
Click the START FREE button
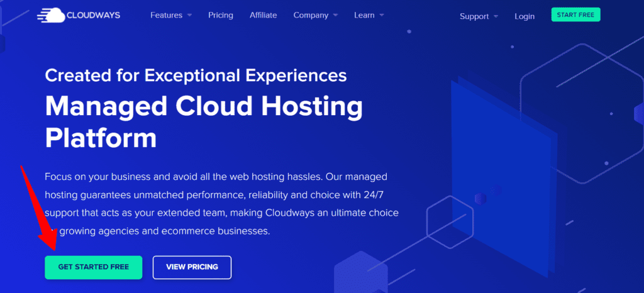coord(576,14)
